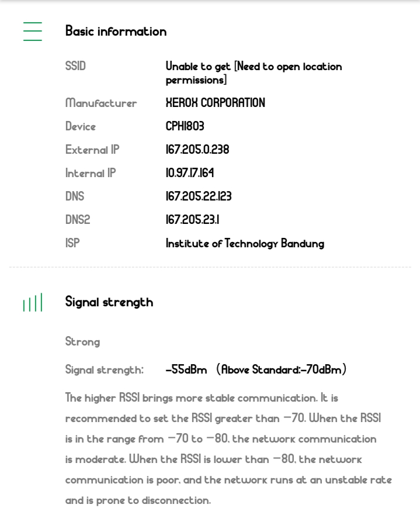Screen dimensions: 420x525
Task: Select manufacturer value XEROX CORPORATION
Action: [215, 103]
